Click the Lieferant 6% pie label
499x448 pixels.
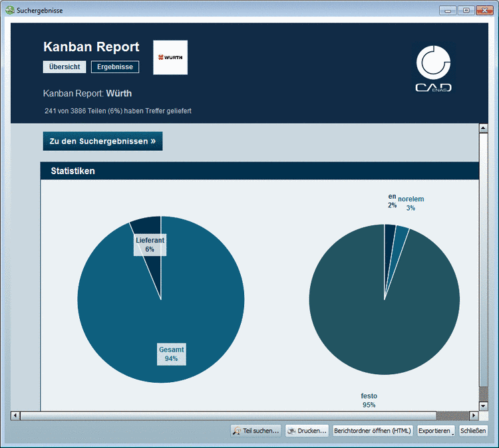[x=150, y=245]
